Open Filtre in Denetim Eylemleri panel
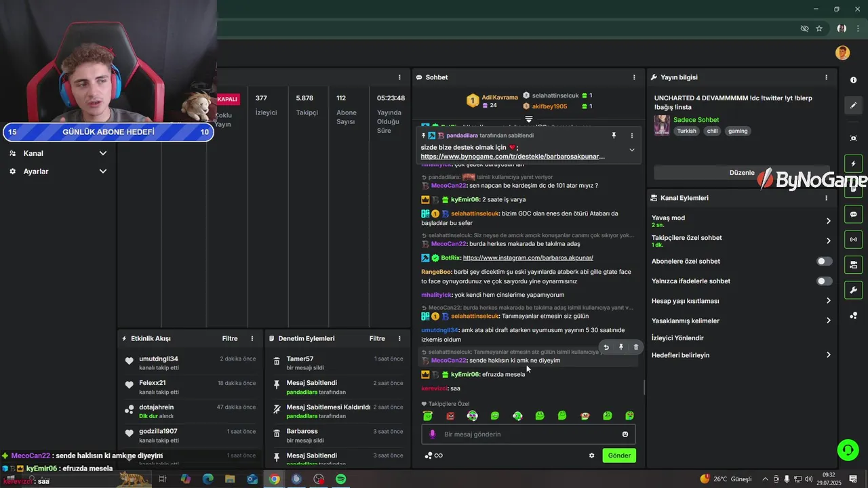Viewport: 868px width, 488px height. tap(377, 338)
